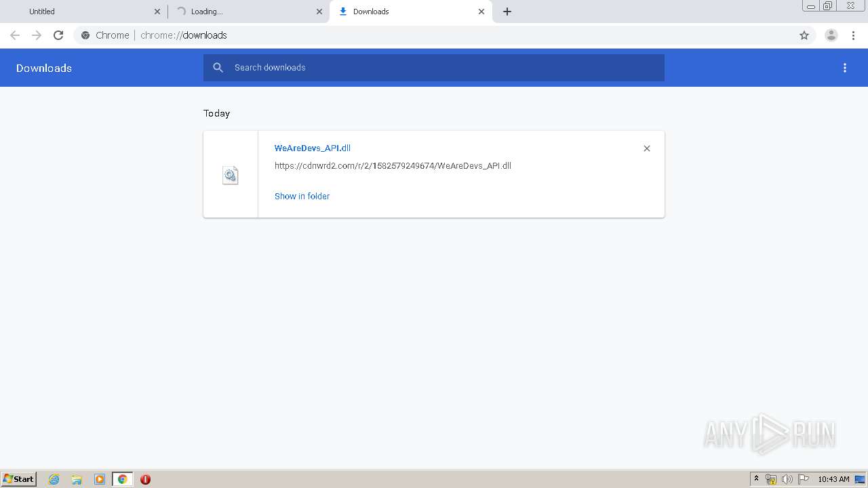The width and height of the screenshot is (868, 488).
Task: Click Show in folder
Action: pyautogui.click(x=302, y=196)
